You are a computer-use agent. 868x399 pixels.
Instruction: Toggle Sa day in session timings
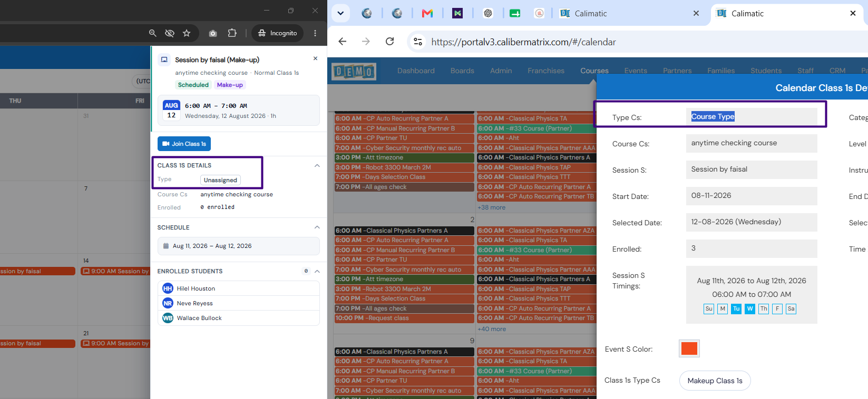click(x=791, y=309)
